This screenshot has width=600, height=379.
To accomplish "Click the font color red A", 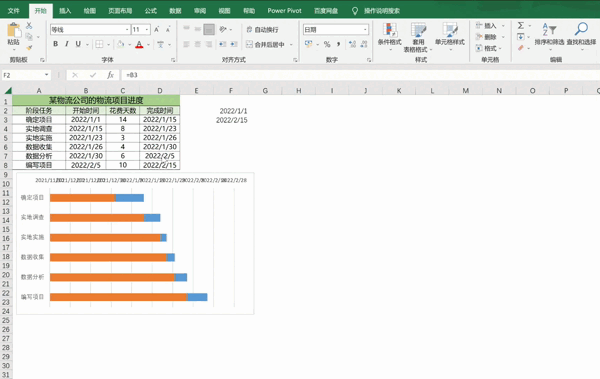I will [139, 44].
